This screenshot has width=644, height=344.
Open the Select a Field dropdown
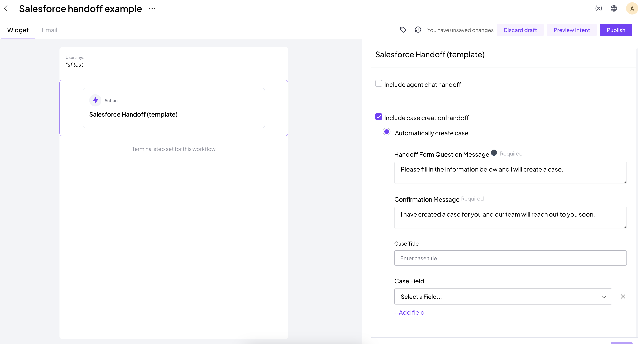[x=503, y=296]
